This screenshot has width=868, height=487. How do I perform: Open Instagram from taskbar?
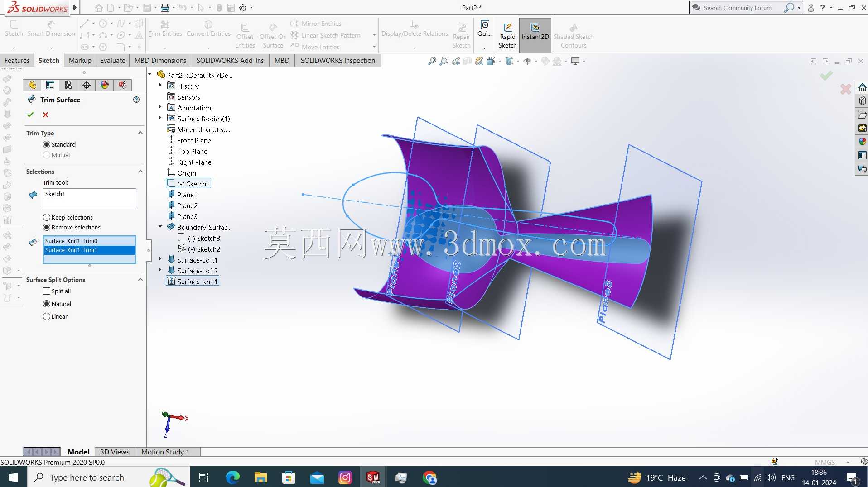point(345,477)
